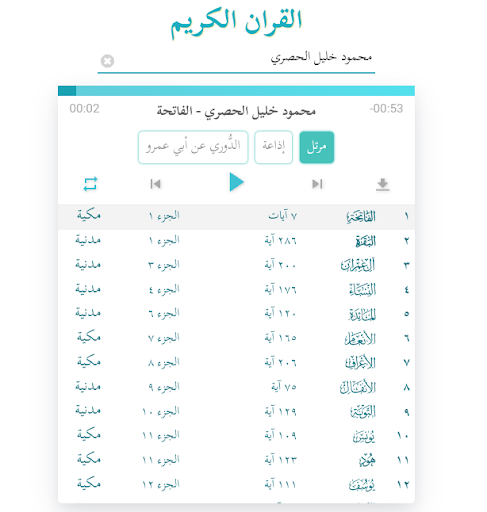487x512 pixels.
Task: Choose the الدوري عن أبي عمرو narration
Action: [193, 147]
